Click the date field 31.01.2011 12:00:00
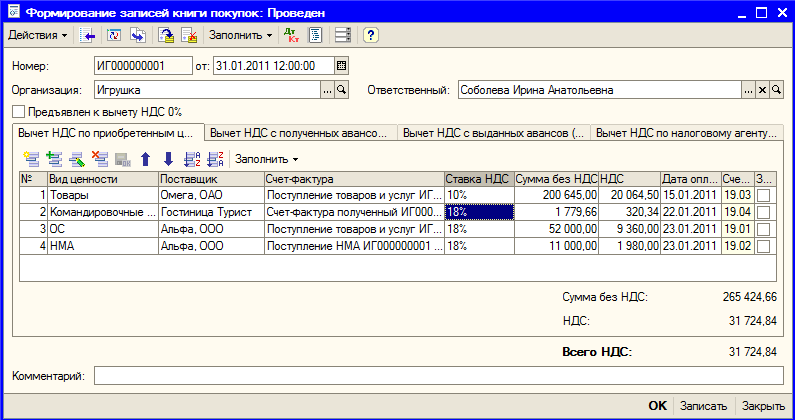 pyautogui.click(x=274, y=66)
